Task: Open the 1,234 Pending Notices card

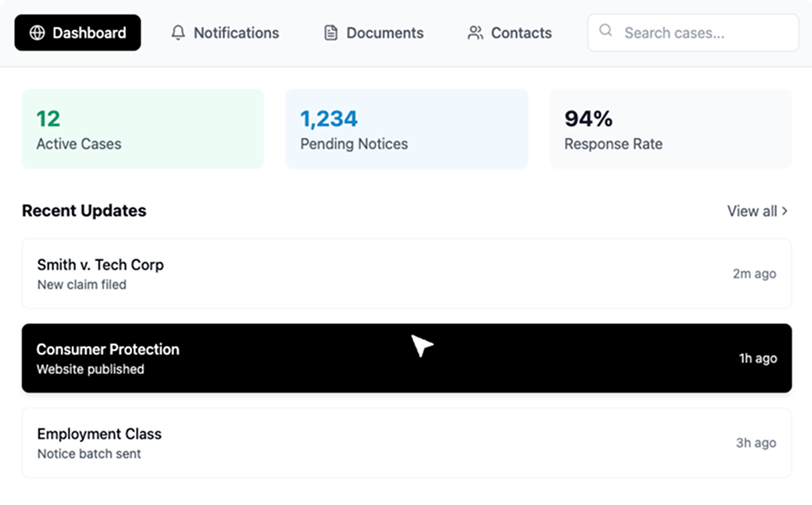Action: click(x=407, y=129)
